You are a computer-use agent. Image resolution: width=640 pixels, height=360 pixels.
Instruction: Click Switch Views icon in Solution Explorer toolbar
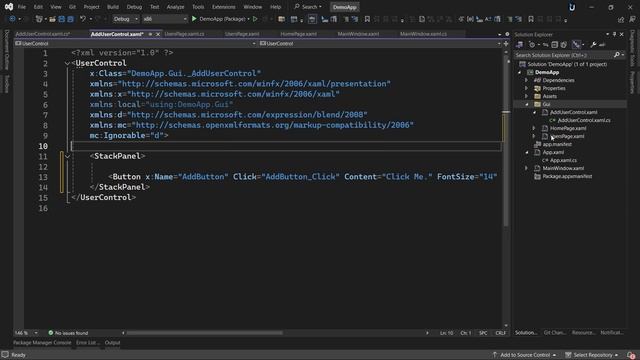(x=520, y=44)
